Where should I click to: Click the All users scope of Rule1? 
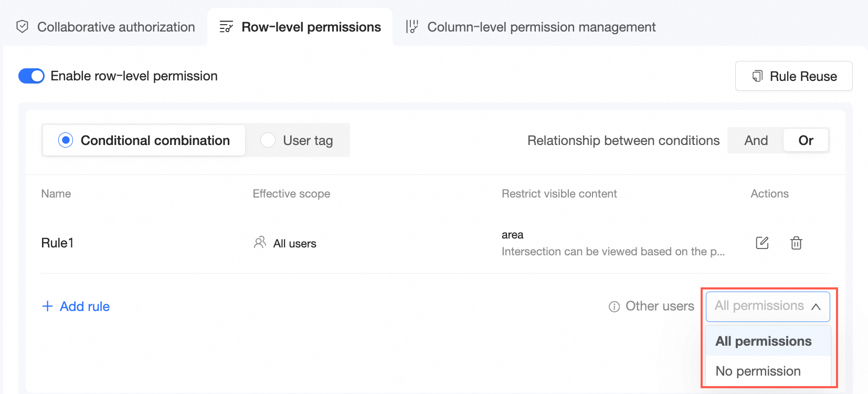click(294, 243)
